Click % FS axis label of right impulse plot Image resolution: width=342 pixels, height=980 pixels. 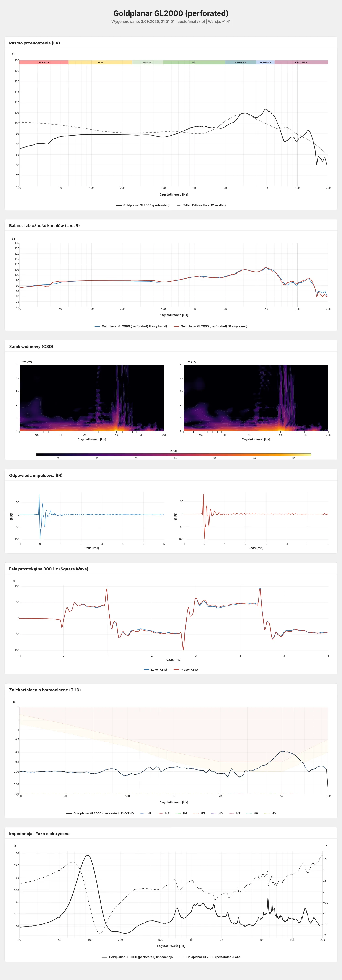[176, 517]
